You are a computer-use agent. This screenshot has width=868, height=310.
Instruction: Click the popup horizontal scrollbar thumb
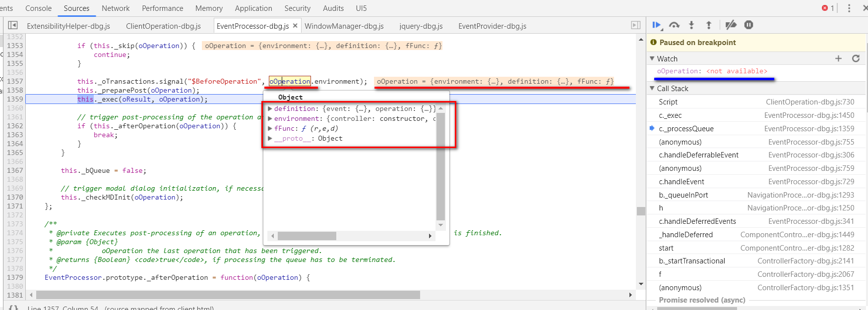pyautogui.click(x=307, y=236)
